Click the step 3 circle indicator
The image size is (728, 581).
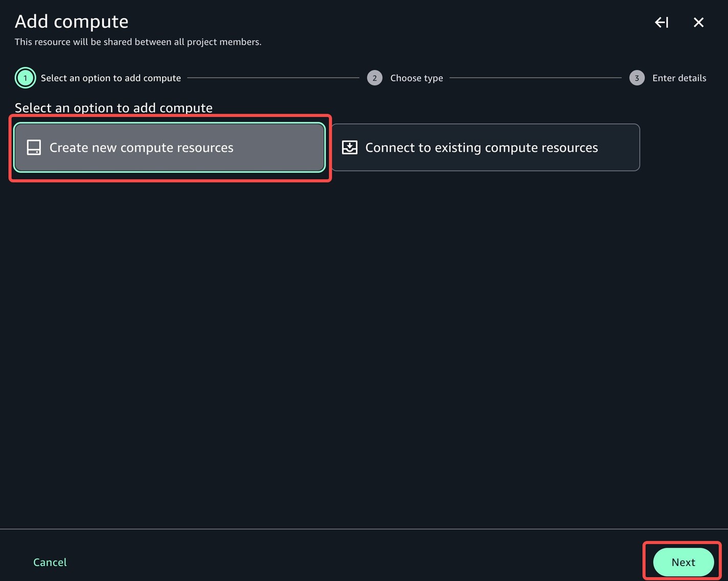636,78
